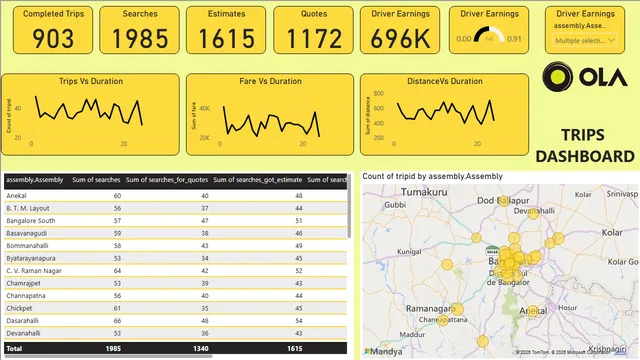Select the Searches 1985 card

[x=140, y=30]
